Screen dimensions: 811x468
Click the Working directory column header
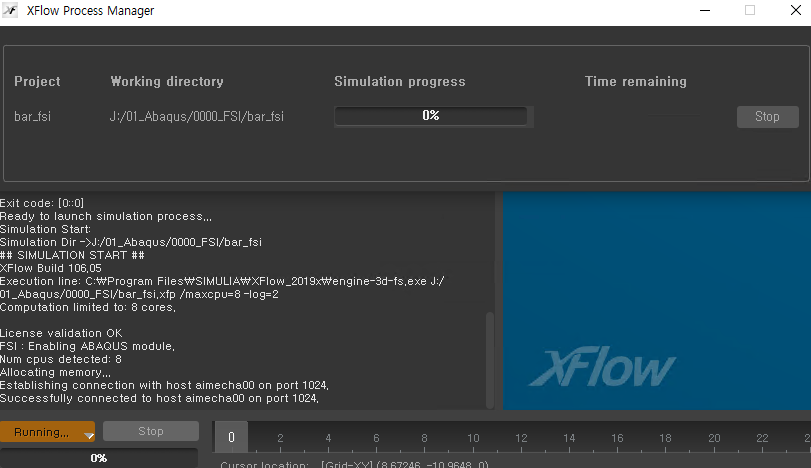[x=167, y=81]
